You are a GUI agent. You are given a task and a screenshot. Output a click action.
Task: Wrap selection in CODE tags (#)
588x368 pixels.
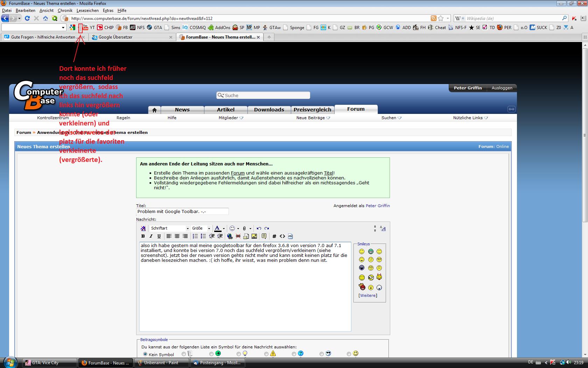[x=274, y=236]
